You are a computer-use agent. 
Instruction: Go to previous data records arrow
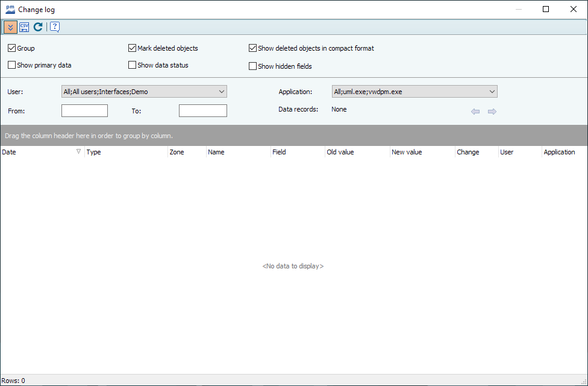click(475, 112)
